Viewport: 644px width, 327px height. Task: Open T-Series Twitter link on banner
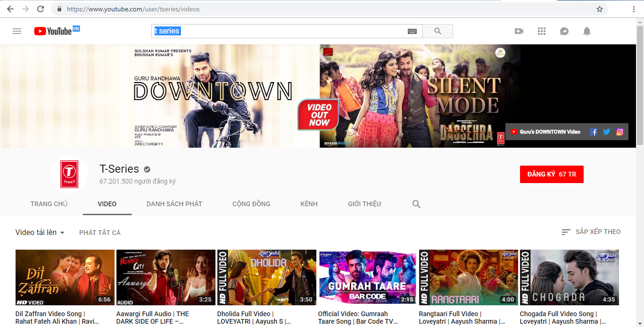point(607,132)
